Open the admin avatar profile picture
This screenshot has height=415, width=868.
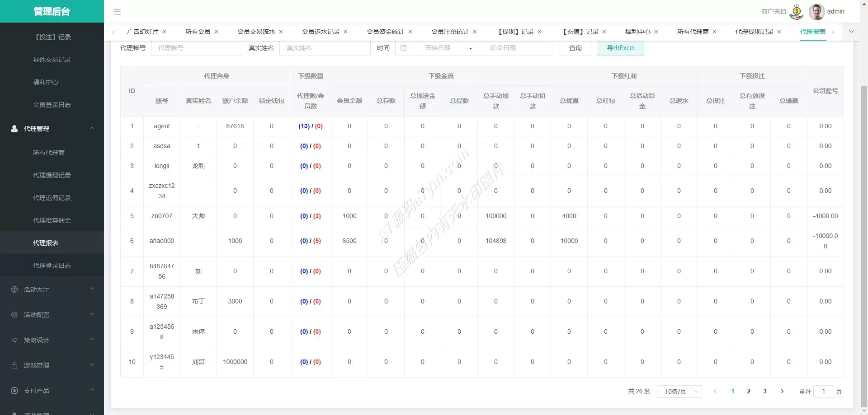pyautogui.click(x=816, y=12)
